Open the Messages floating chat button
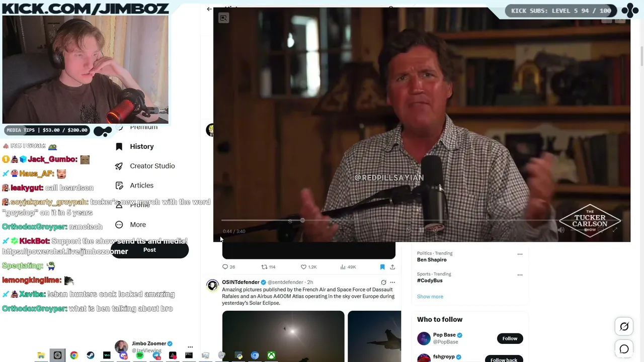The height and width of the screenshot is (362, 644). pyautogui.click(x=624, y=349)
